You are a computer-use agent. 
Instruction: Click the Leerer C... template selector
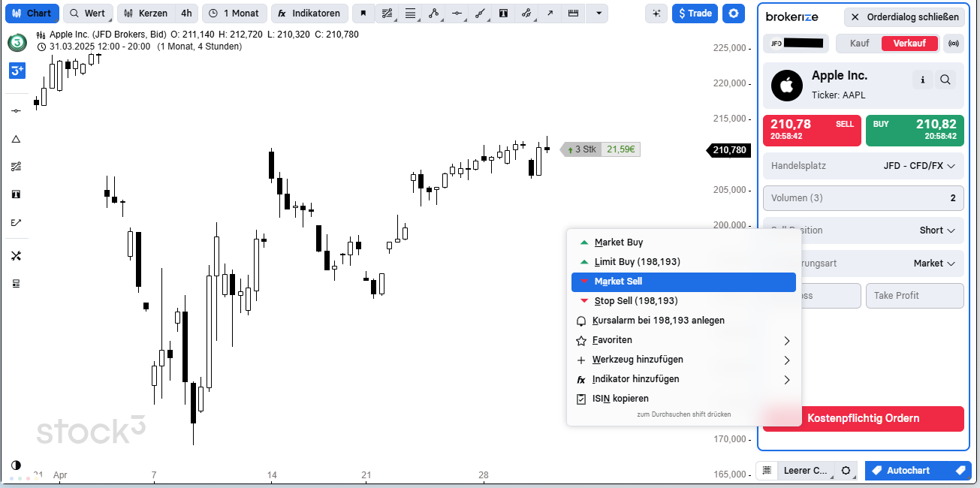(x=806, y=471)
